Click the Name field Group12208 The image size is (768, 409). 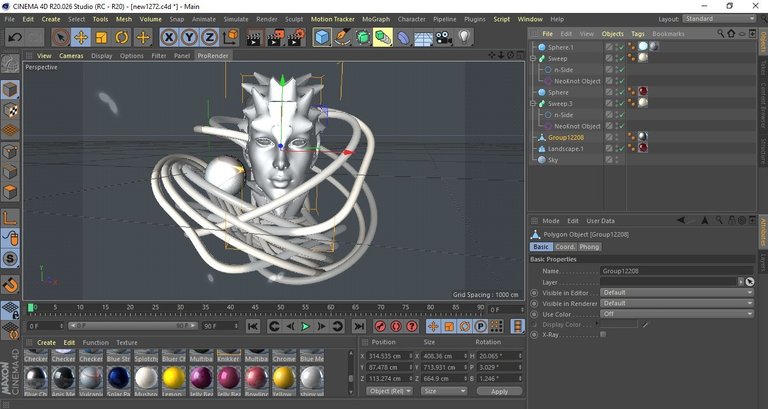click(677, 271)
